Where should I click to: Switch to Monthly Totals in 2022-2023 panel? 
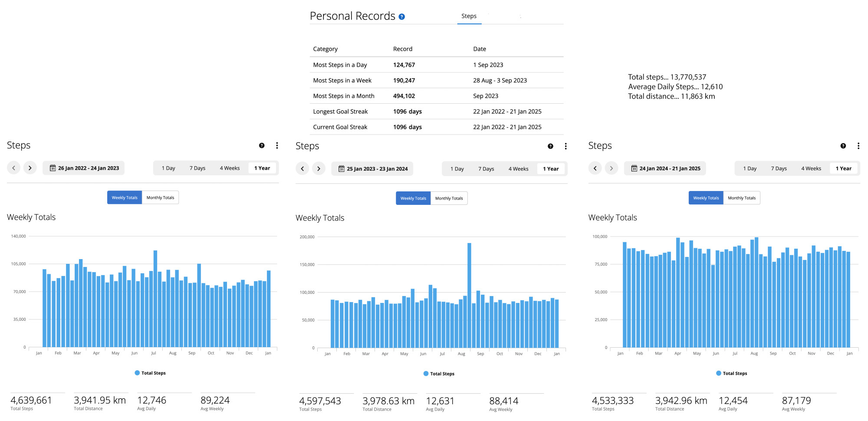(x=160, y=197)
